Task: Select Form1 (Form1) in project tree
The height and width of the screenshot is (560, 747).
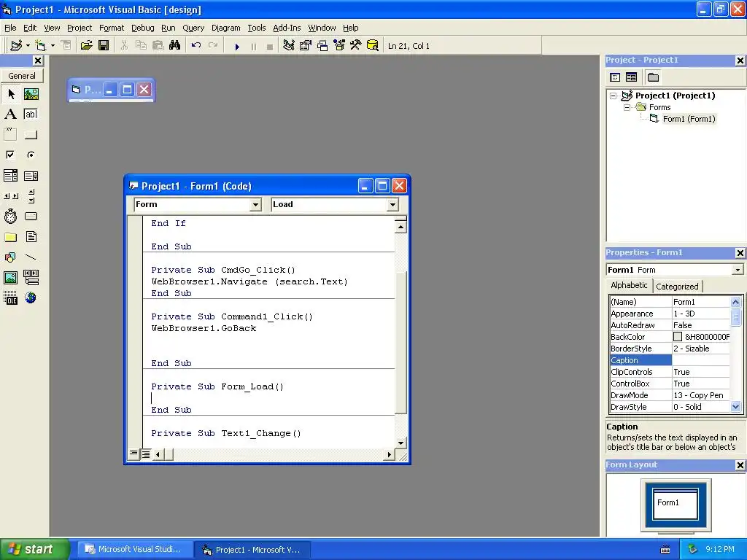Action: (x=689, y=119)
